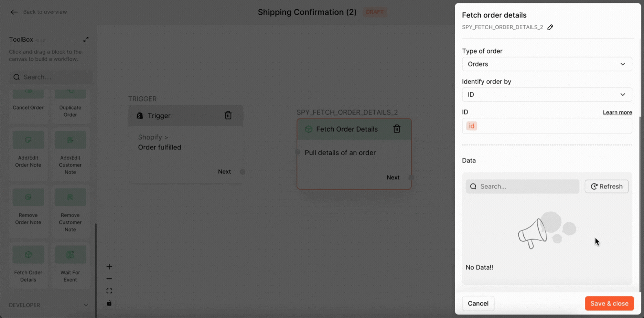Fit the canvas view to screen

pyautogui.click(x=109, y=291)
